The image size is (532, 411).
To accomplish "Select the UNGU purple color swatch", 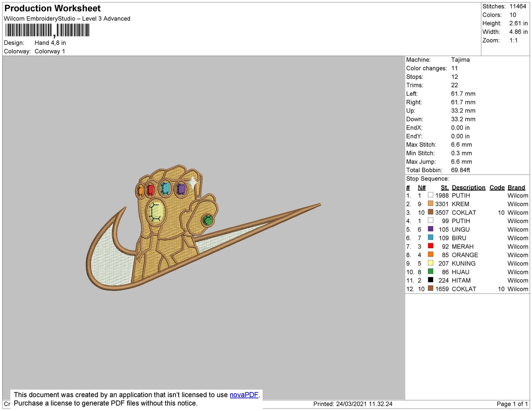I will click(x=430, y=229).
